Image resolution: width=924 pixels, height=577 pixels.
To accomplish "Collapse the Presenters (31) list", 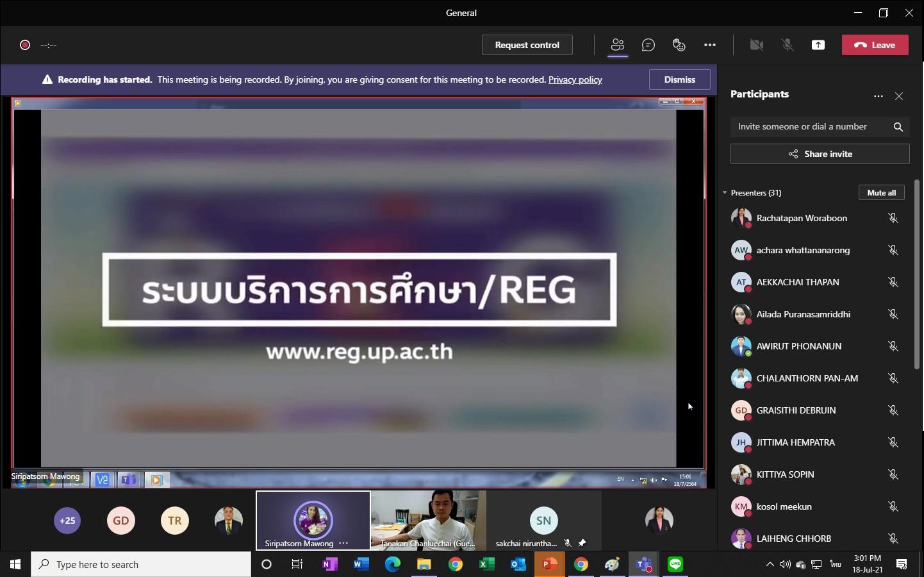I will click(x=725, y=192).
